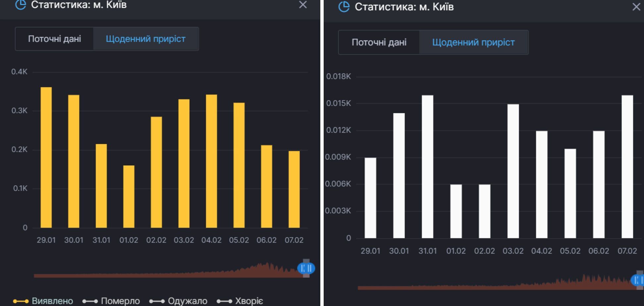Click the pie chart statistics icon in left panel
Viewport: 644px width, 306px height.
click(x=21, y=5)
